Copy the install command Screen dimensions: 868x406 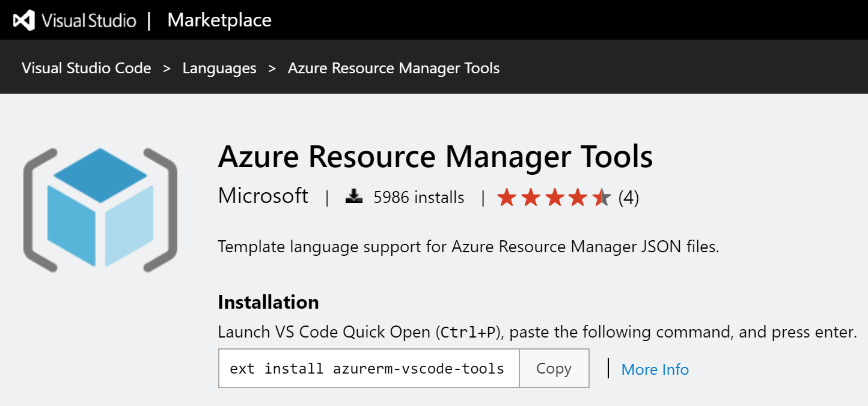click(x=554, y=368)
